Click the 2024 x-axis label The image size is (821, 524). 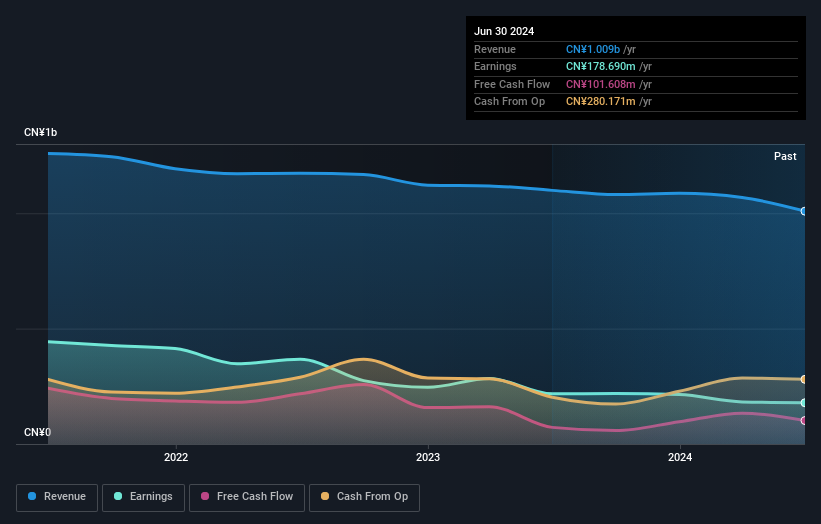click(680, 457)
